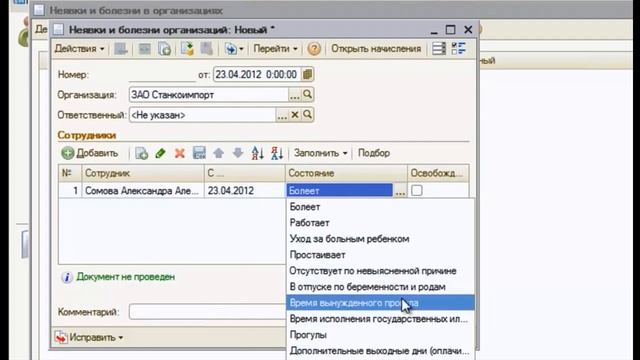Click the sort ascending А-Я icon
This screenshot has height=360, width=640.
258,153
